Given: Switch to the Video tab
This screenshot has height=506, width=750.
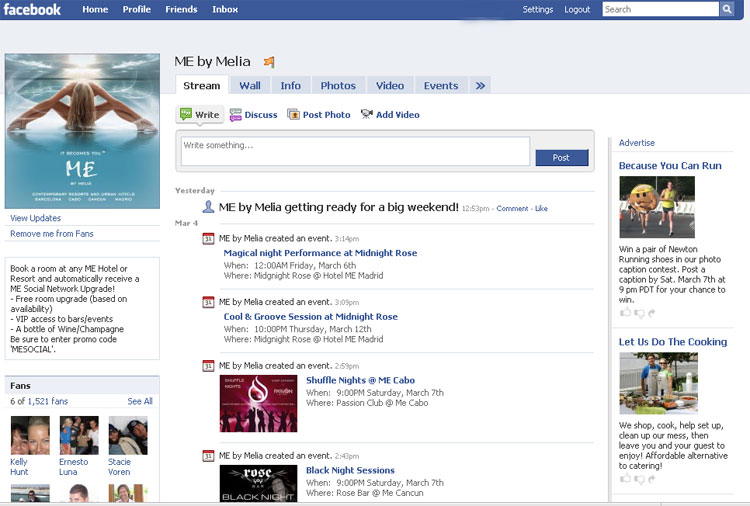Looking at the screenshot, I should click(390, 86).
